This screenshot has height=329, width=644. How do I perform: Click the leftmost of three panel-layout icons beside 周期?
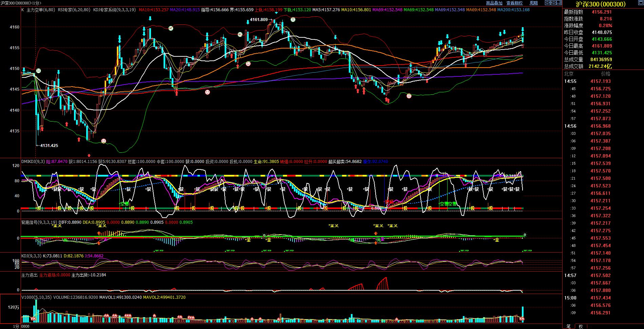[x=547, y=3]
